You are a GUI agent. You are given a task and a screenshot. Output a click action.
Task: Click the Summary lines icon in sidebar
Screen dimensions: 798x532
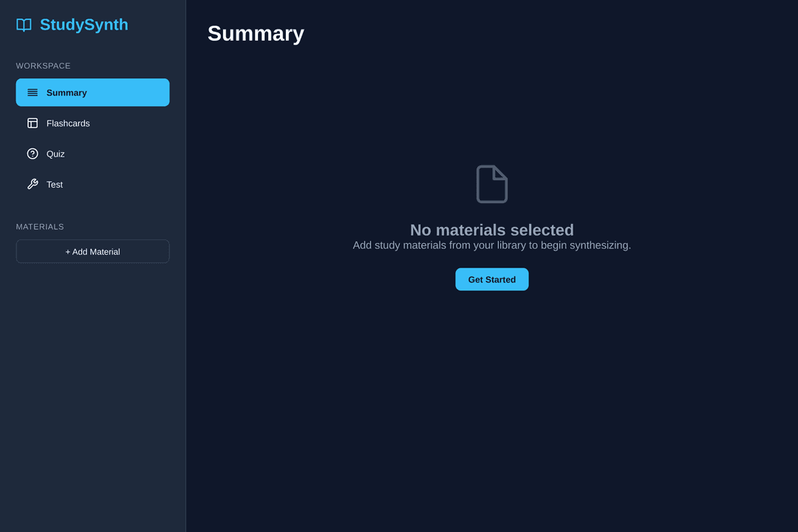pos(33,92)
